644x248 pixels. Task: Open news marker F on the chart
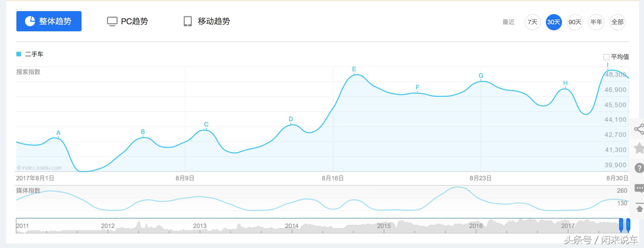point(417,87)
